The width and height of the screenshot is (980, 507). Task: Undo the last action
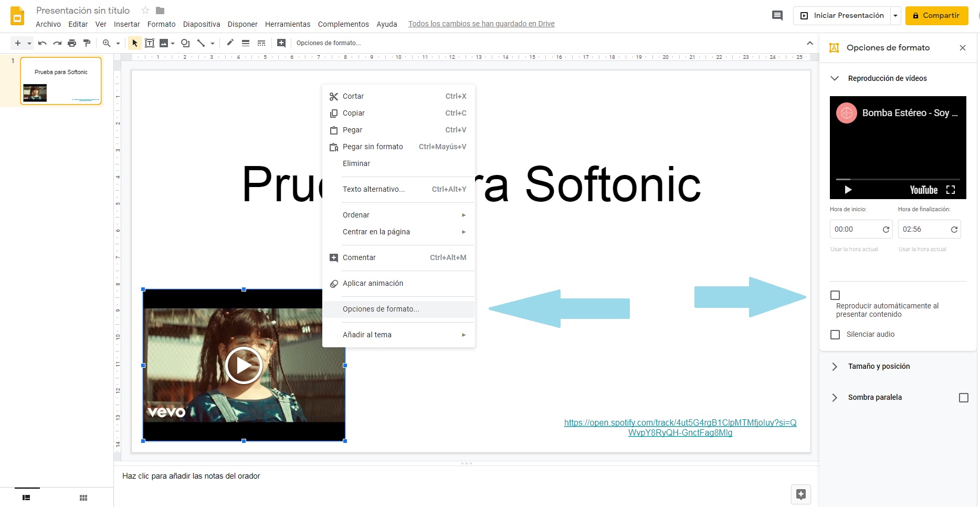(43, 43)
